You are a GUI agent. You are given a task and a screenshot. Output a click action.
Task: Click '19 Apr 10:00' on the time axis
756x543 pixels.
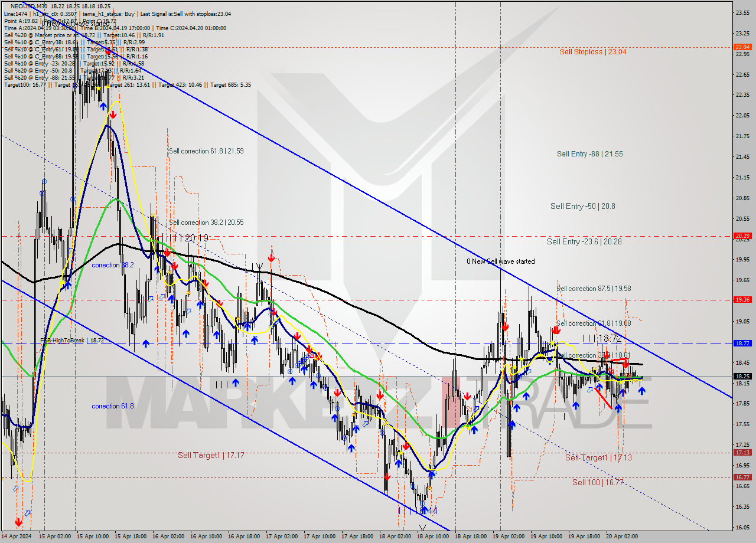coord(546,537)
